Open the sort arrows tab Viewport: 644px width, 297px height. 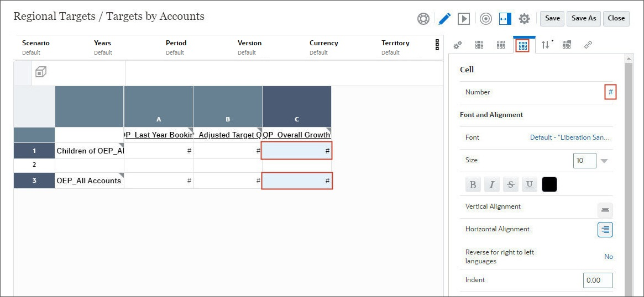click(546, 45)
